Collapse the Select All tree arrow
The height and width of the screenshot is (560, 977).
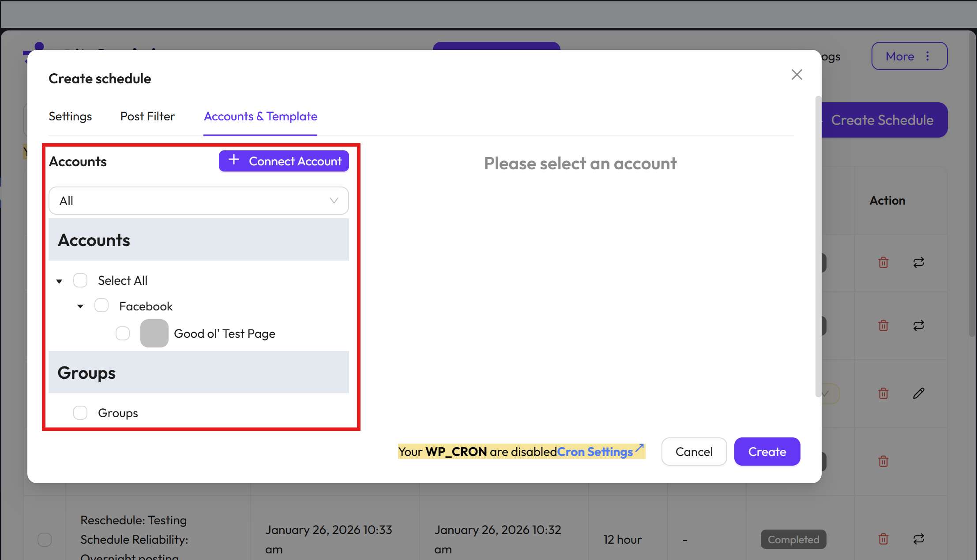[59, 281]
